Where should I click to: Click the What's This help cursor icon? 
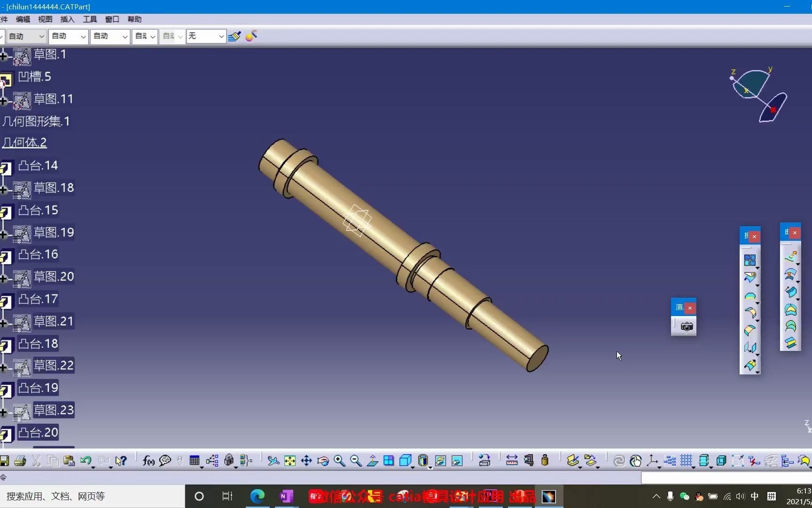point(121,461)
